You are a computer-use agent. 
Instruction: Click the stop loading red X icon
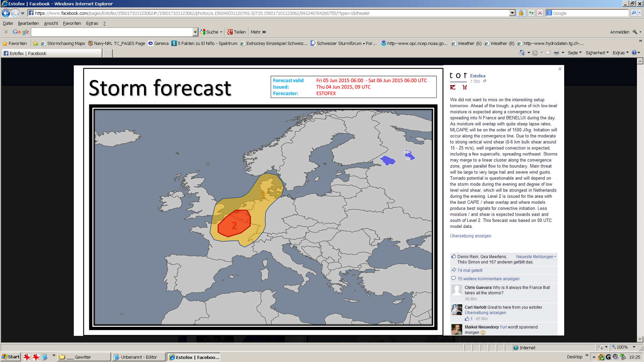540,13
